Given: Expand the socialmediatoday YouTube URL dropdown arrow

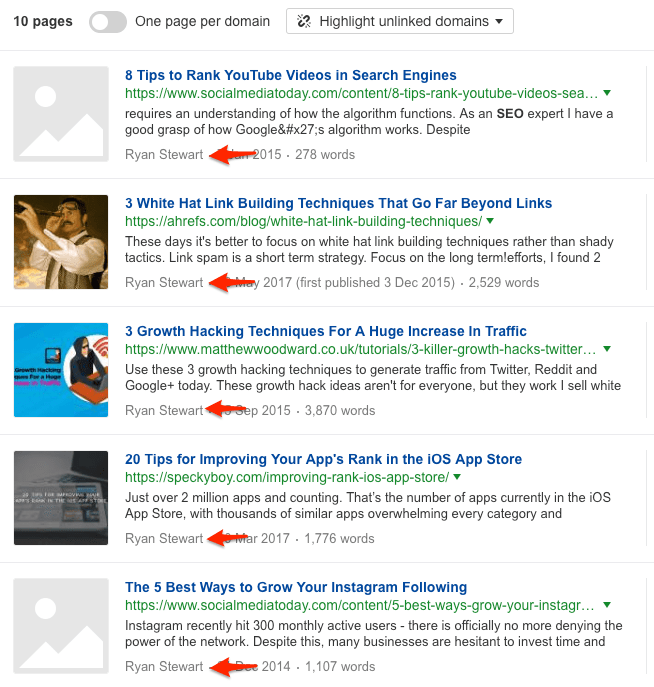Looking at the screenshot, I should point(607,93).
